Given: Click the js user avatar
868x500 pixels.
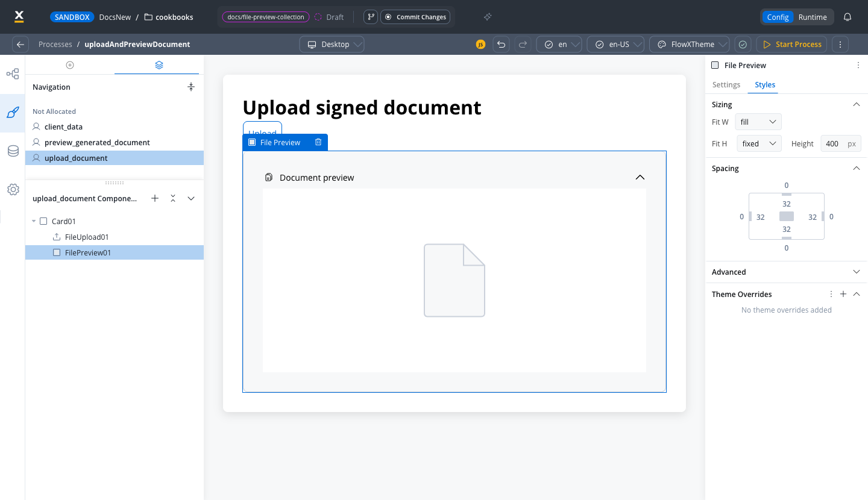Looking at the screenshot, I should tap(480, 44).
